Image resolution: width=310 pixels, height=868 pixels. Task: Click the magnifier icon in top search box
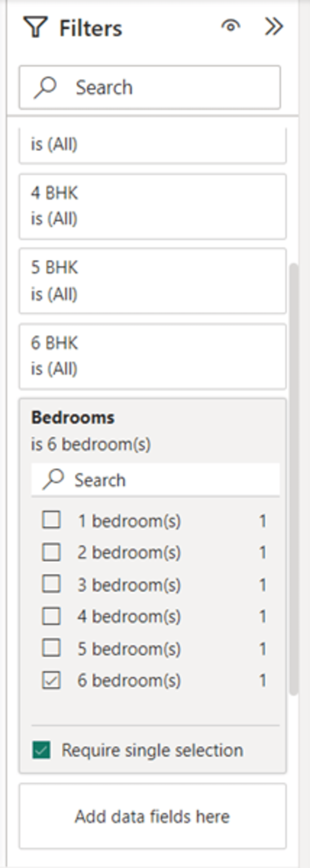pyautogui.click(x=45, y=88)
